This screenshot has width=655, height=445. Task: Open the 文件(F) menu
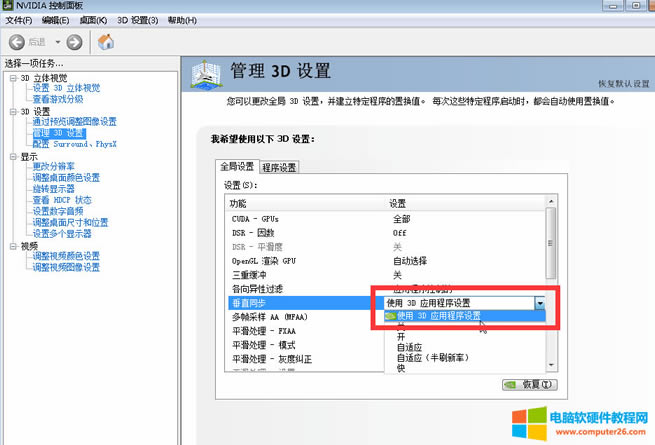[19, 20]
